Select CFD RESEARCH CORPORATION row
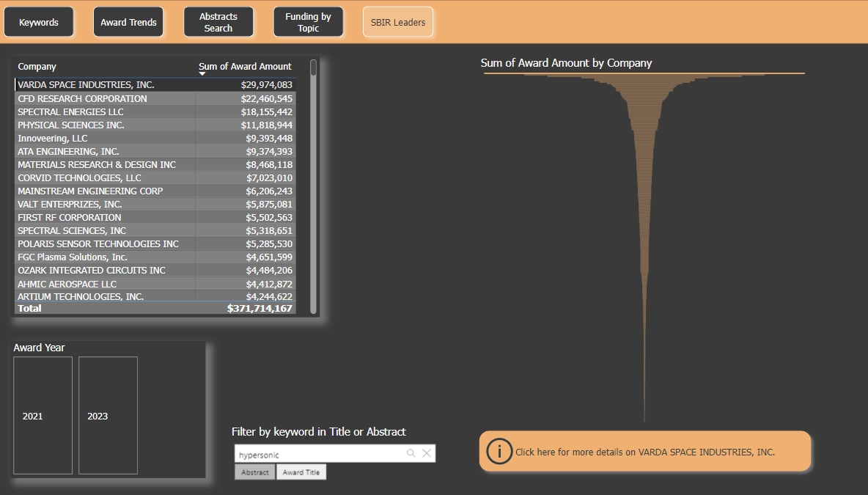Screen dimensions: 868x495 pos(155,98)
